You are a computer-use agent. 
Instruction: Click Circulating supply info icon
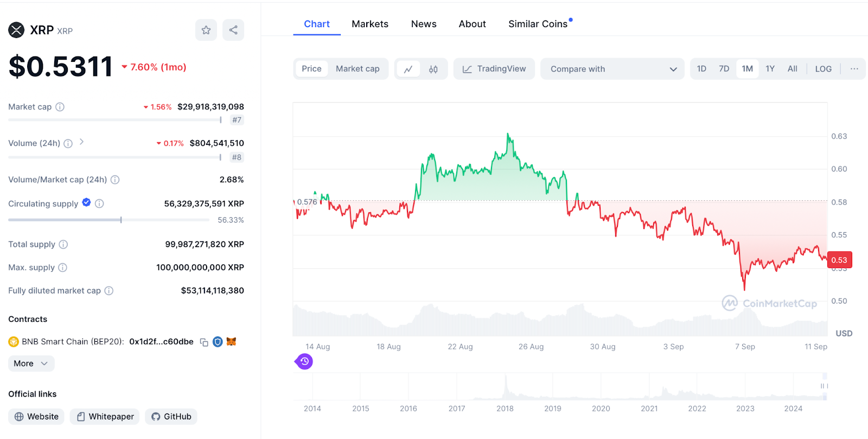click(99, 203)
